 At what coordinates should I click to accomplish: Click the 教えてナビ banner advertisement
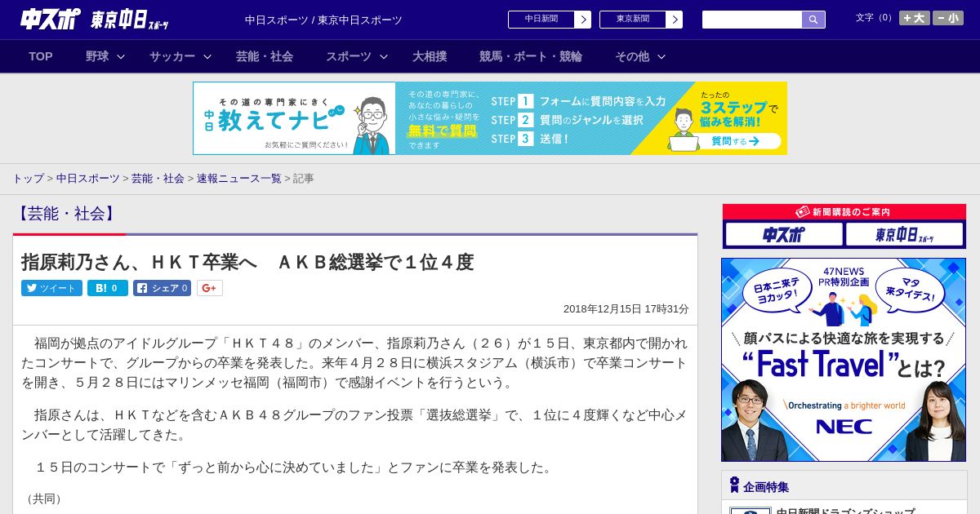(x=490, y=118)
